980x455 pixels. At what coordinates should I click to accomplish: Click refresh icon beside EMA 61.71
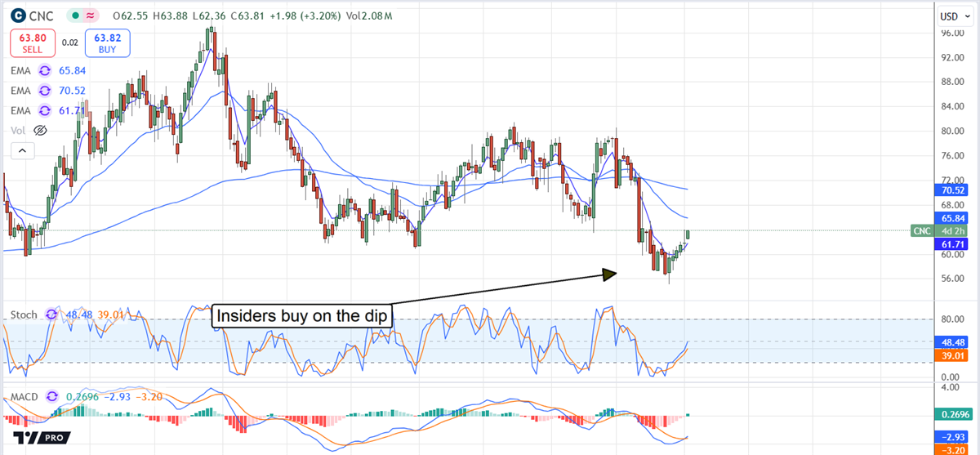45,110
